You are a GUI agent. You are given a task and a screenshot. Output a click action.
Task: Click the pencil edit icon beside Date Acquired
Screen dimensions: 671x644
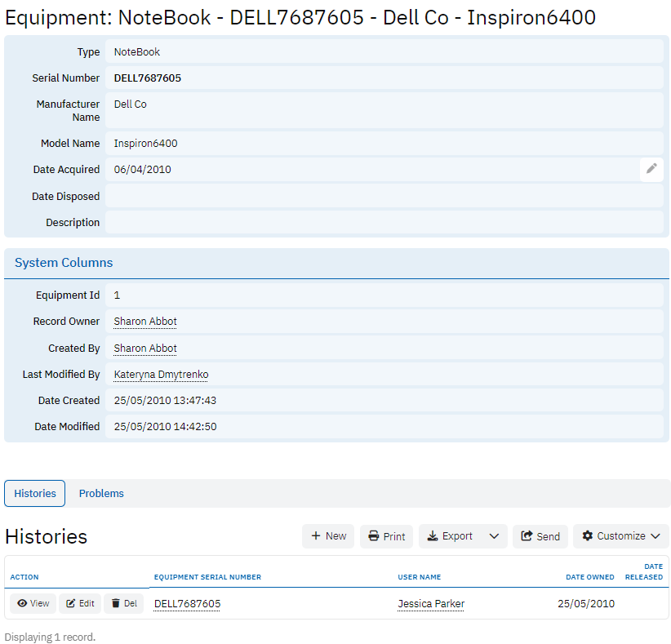651,169
